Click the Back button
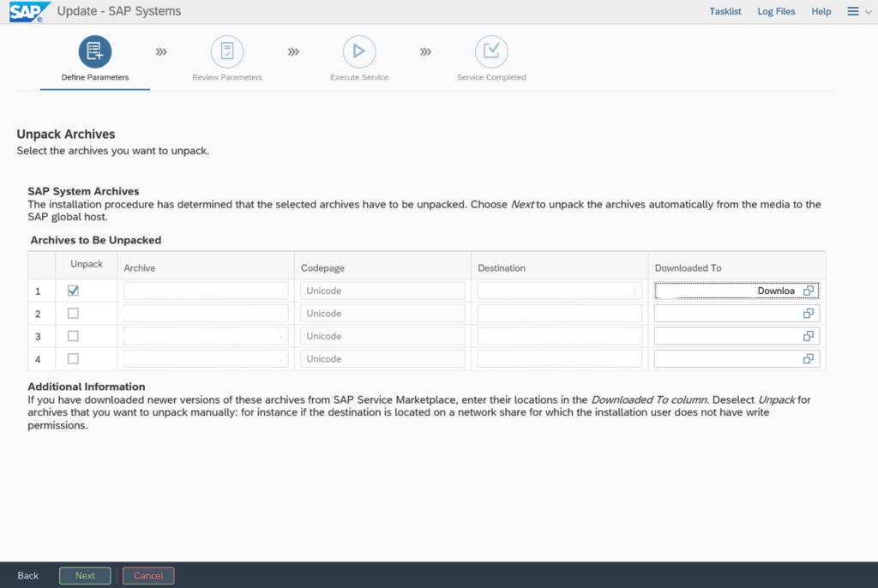The height and width of the screenshot is (588, 878). tap(28, 576)
